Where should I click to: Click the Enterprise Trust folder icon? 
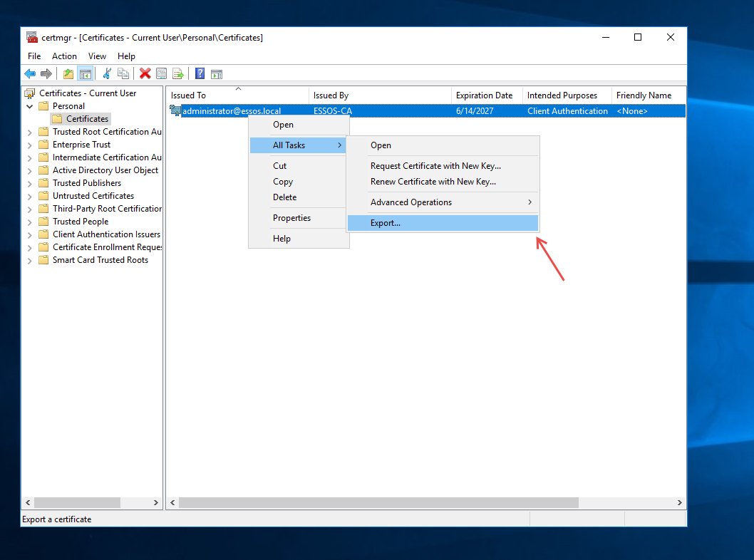(x=43, y=144)
